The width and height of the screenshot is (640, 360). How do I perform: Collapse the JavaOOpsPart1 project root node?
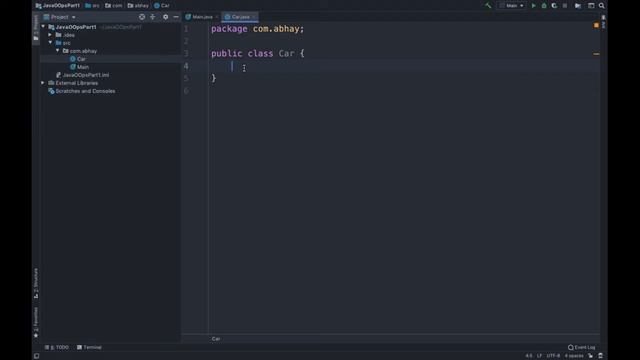(43, 27)
